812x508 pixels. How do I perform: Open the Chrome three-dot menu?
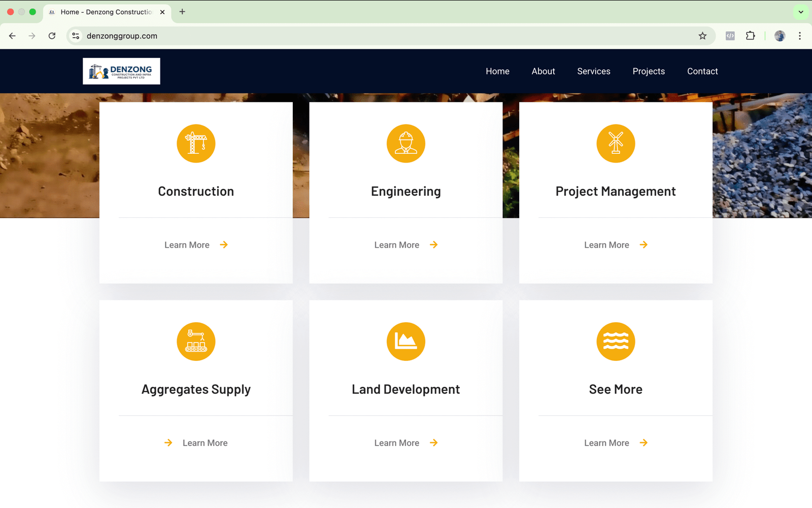coord(799,36)
